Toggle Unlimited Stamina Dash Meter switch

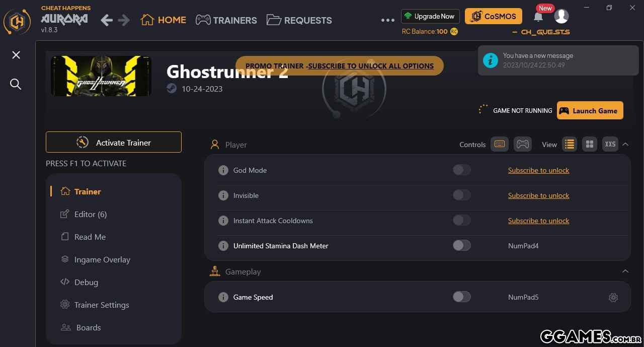pos(462,246)
